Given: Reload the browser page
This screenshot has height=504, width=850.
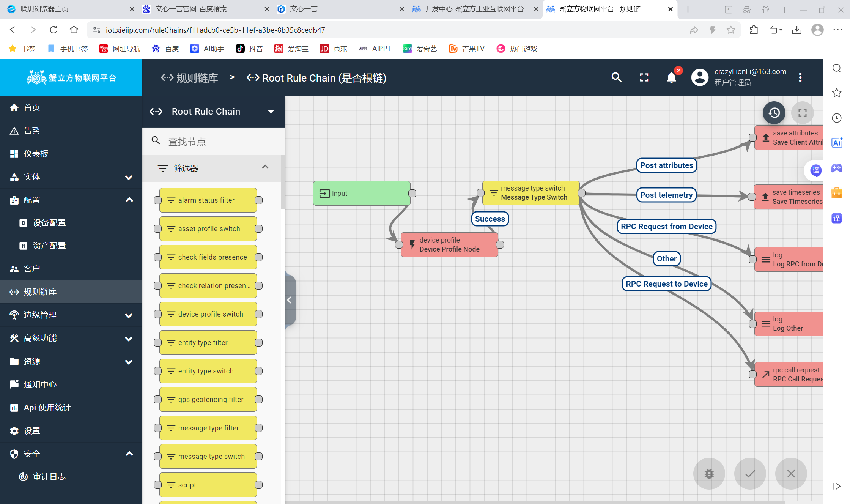Looking at the screenshot, I should point(54,30).
